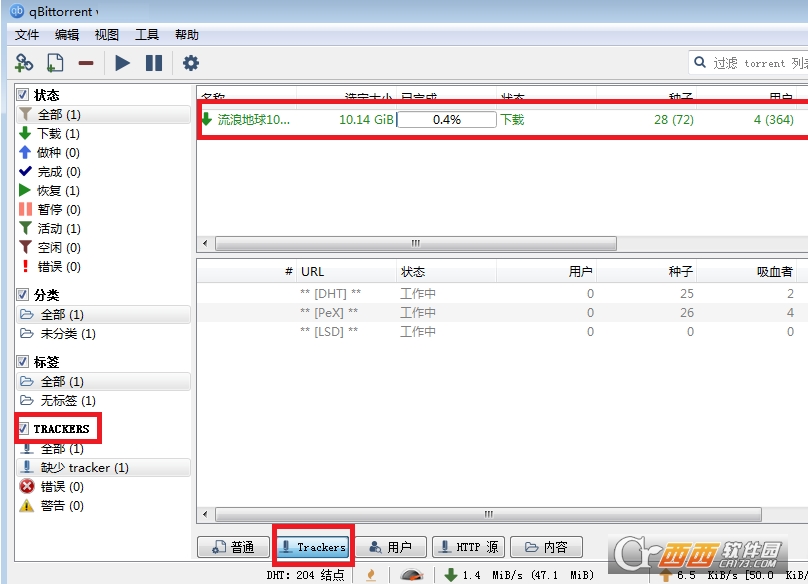Open the 文件 menu
This screenshot has width=808, height=584.
click(x=27, y=35)
